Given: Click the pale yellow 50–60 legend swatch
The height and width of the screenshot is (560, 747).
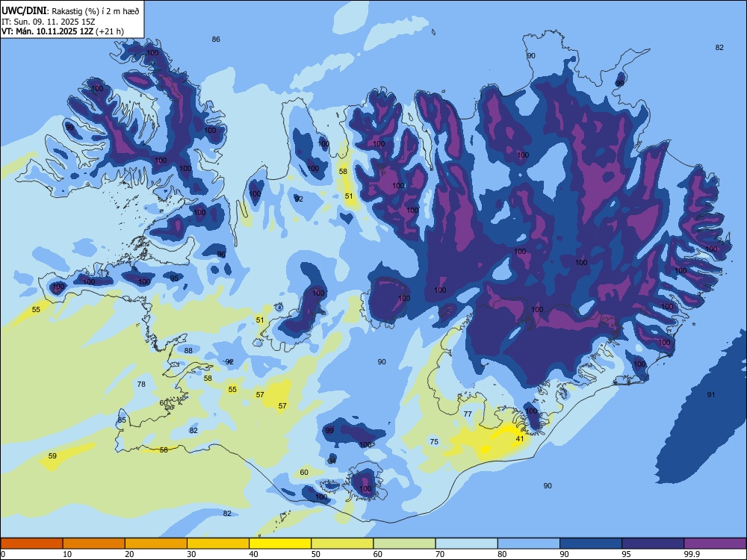Looking at the screenshot, I should [342, 544].
